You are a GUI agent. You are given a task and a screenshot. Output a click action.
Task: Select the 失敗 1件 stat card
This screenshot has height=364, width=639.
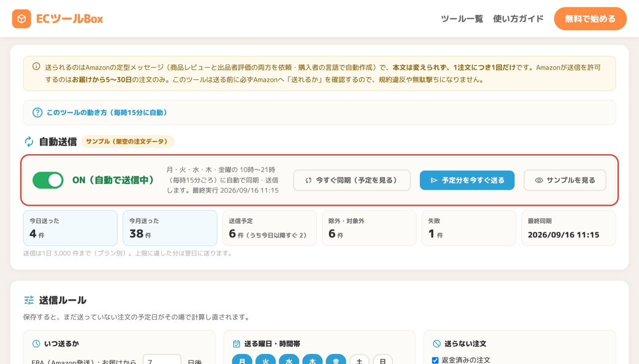point(469,228)
